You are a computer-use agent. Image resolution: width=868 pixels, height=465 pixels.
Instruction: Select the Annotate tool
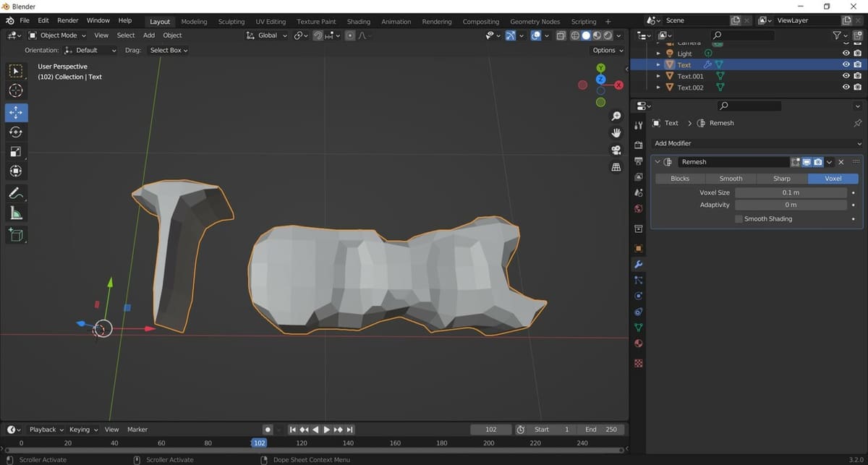pos(16,193)
